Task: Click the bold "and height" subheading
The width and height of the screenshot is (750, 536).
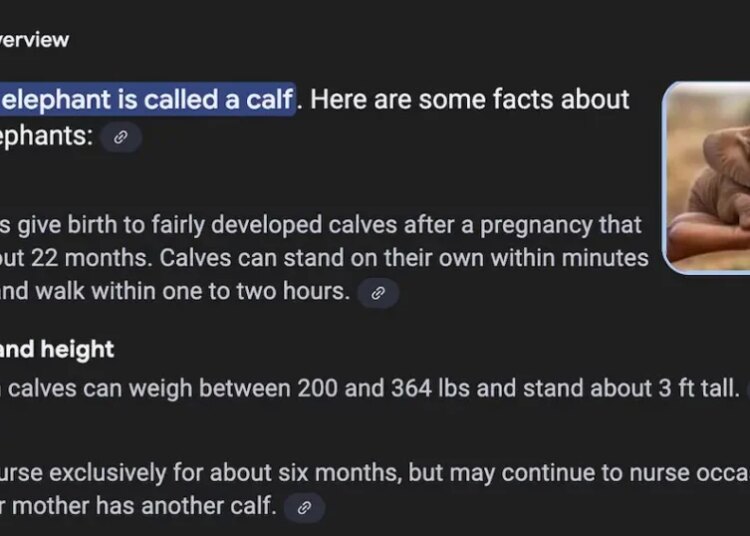Action: [57, 349]
